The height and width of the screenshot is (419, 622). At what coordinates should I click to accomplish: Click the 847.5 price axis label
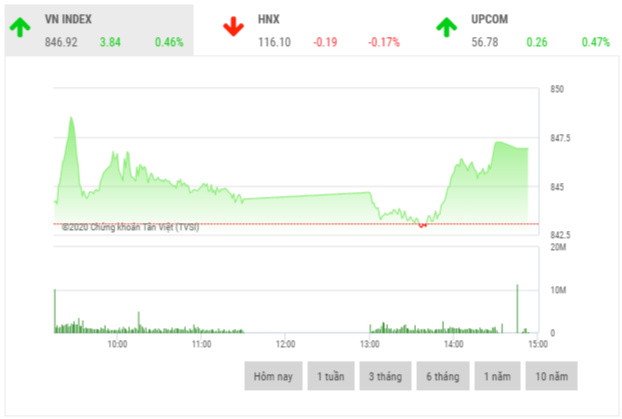point(560,138)
